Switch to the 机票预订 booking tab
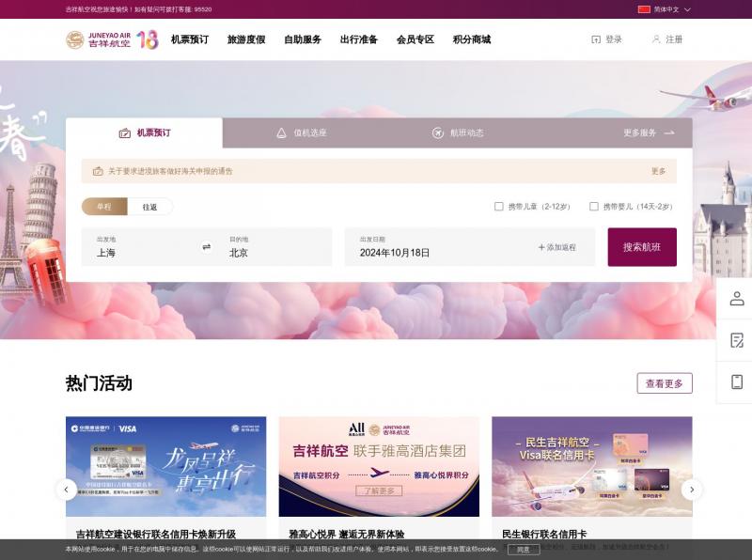Image resolution: width=752 pixels, height=560 pixels. click(145, 132)
